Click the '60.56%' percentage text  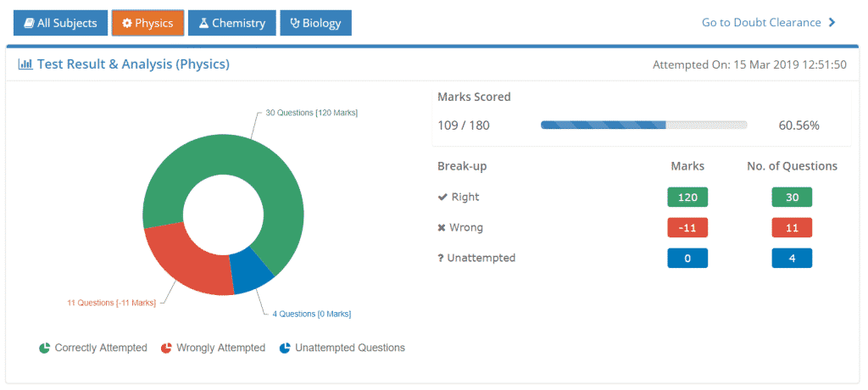[x=798, y=125]
